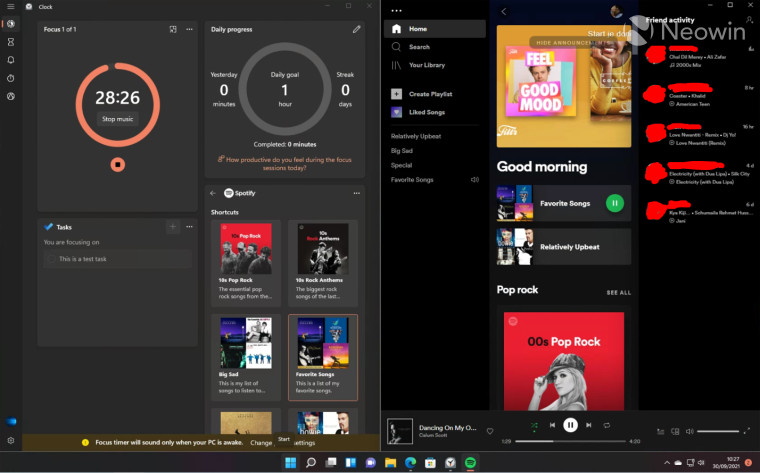Click Create Playlist in Spotify
This screenshot has width=760, height=473.
tap(422, 94)
